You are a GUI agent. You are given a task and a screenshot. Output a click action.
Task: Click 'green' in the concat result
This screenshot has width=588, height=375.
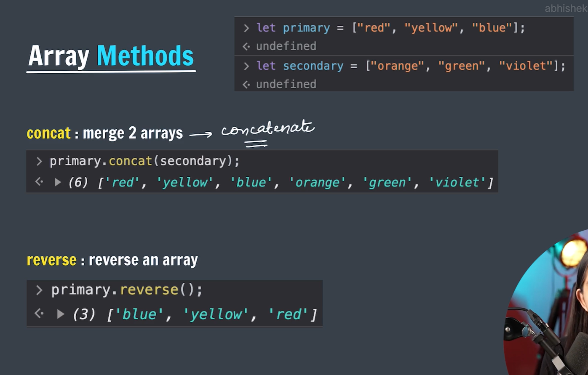point(387,182)
